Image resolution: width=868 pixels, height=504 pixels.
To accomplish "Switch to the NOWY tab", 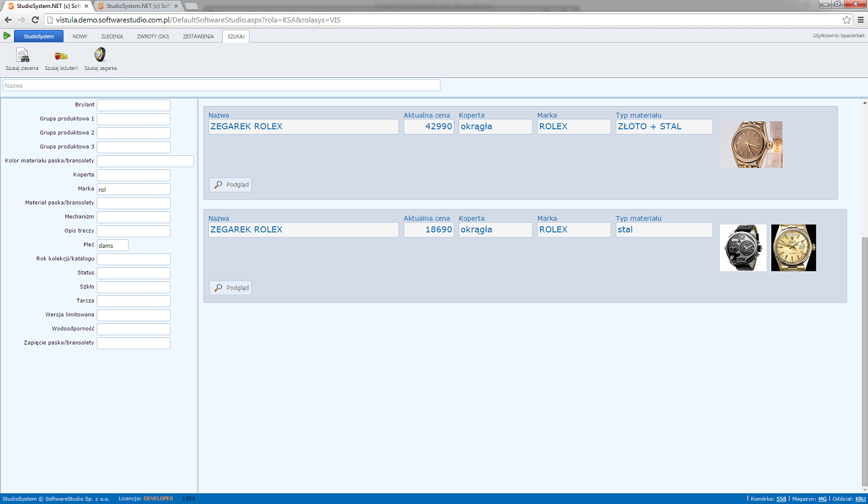I will click(x=80, y=36).
